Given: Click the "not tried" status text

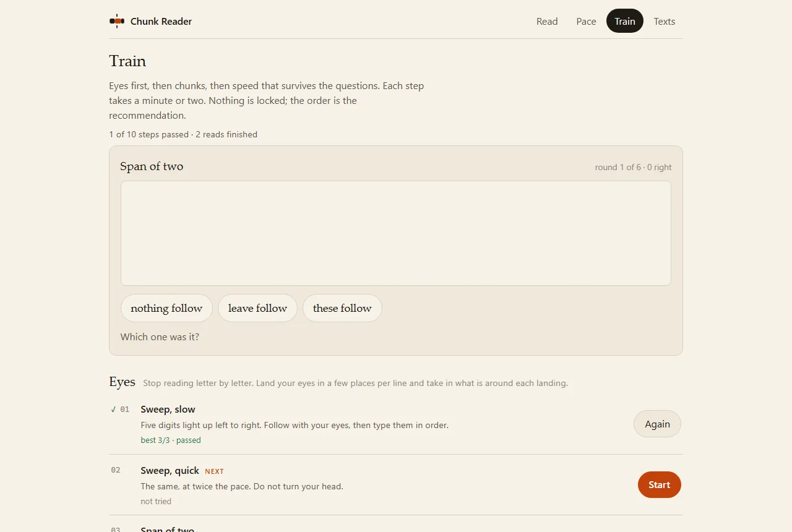Looking at the screenshot, I should pos(156,502).
